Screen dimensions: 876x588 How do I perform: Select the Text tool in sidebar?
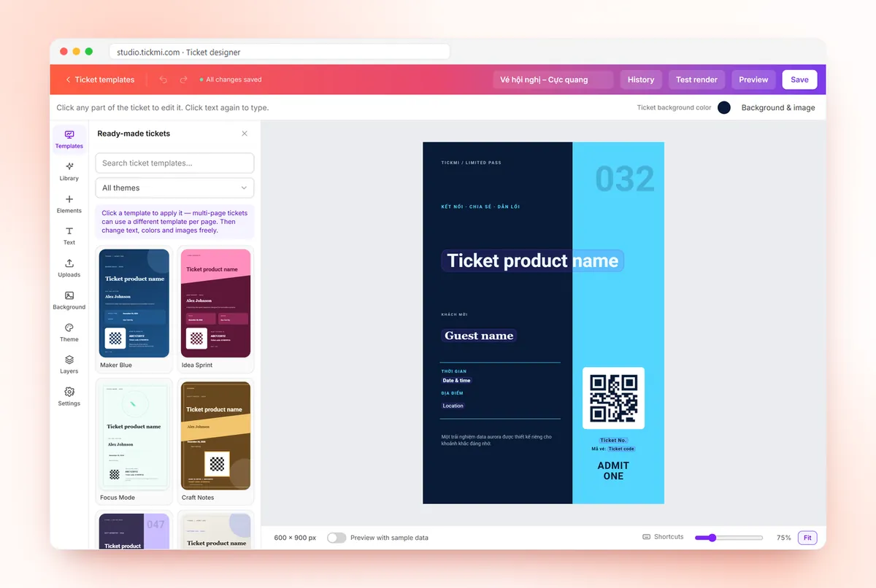(x=69, y=235)
